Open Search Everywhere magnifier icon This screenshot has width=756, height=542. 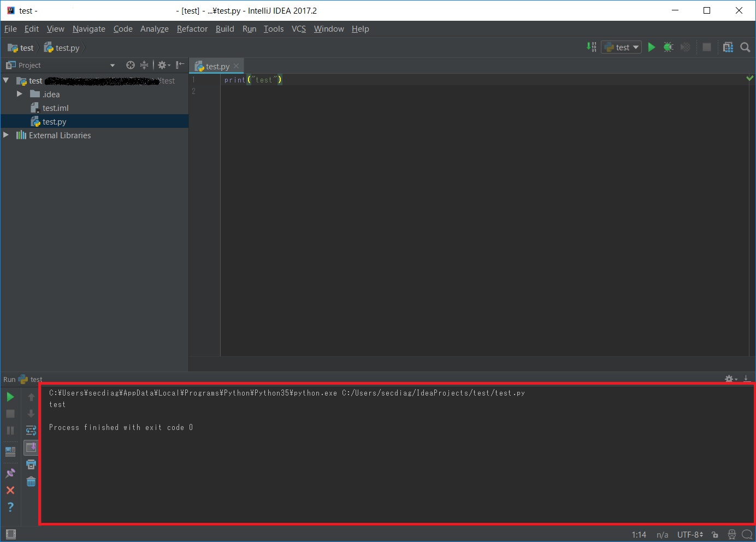745,48
